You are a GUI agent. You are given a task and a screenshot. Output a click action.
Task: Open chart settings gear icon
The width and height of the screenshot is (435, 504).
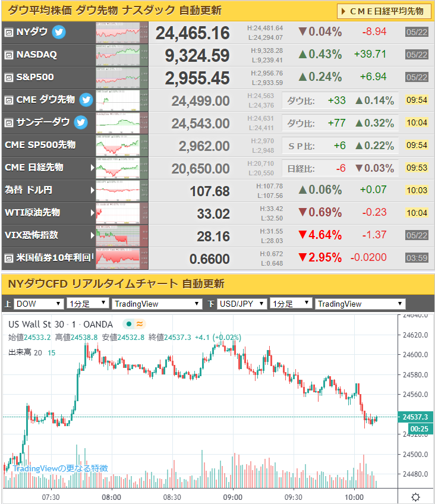click(x=415, y=497)
